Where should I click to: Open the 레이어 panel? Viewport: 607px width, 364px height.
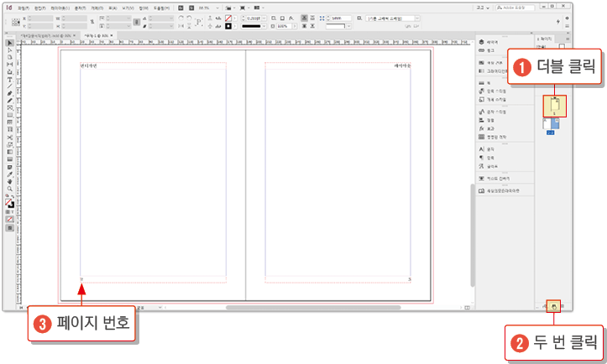[489, 42]
